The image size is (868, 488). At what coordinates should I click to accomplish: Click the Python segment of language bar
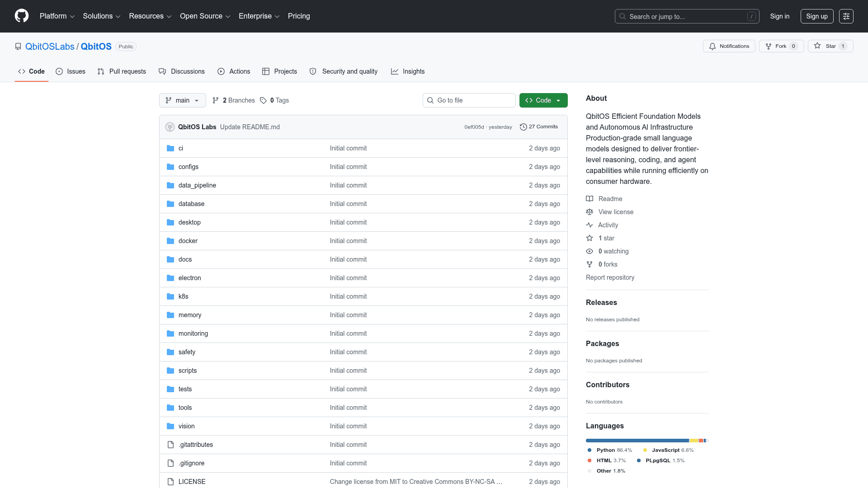pyautogui.click(x=637, y=441)
